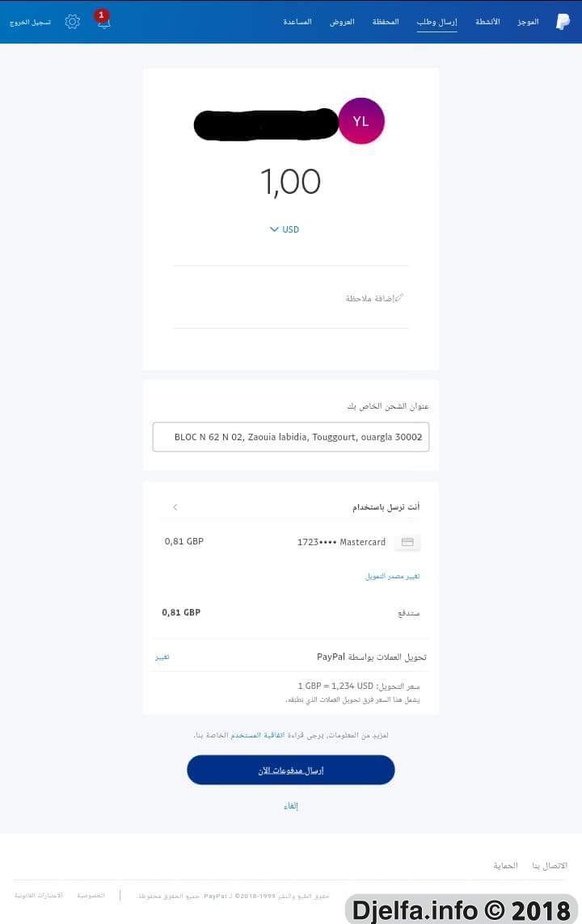Open the المحفظة wallet menu item
Viewport: 582px width, 924px height.
pyautogui.click(x=386, y=22)
